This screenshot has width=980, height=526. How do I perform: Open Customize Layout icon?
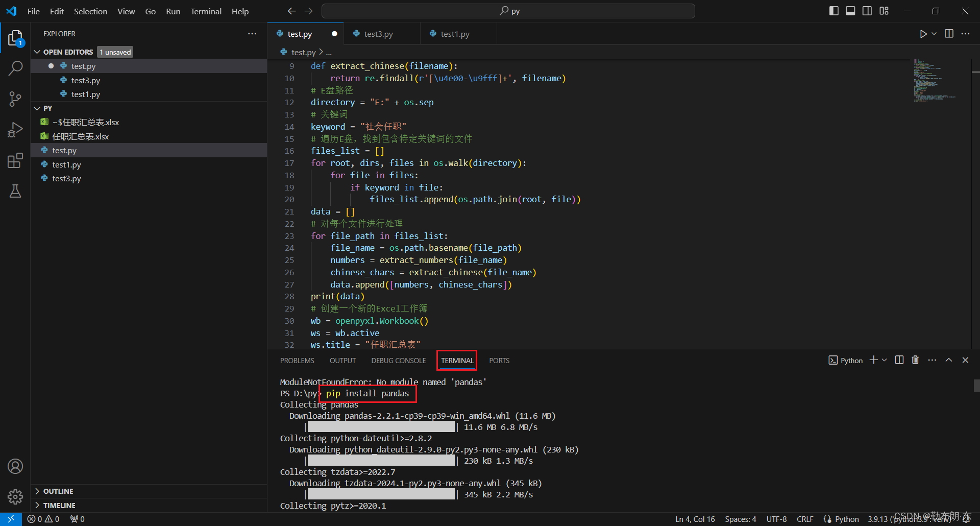(x=884, y=11)
